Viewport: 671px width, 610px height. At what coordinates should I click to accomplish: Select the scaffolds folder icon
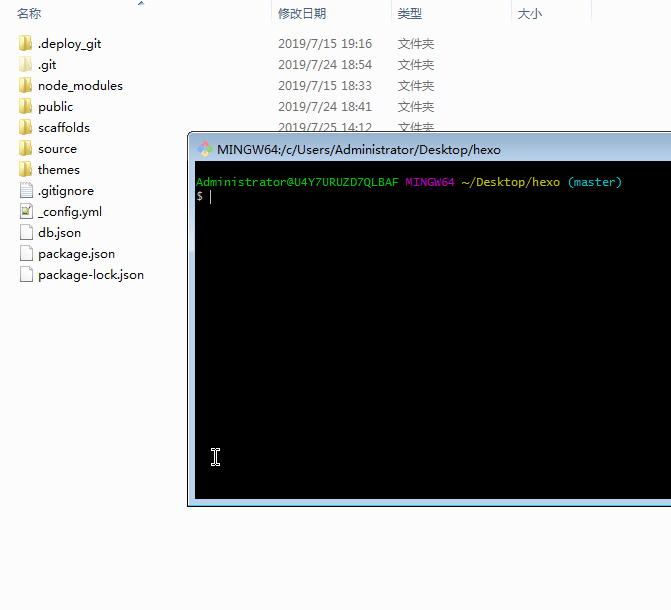point(25,127)
